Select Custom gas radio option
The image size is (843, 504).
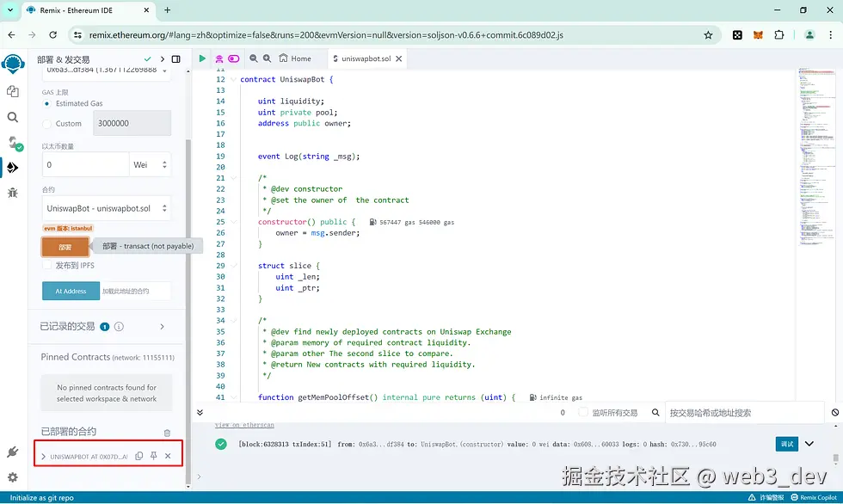(x=46, y=124)
